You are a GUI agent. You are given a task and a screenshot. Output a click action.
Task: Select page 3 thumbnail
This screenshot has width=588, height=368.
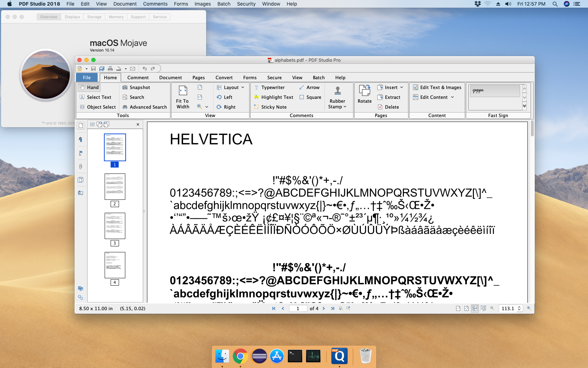(x=115, y=226)
